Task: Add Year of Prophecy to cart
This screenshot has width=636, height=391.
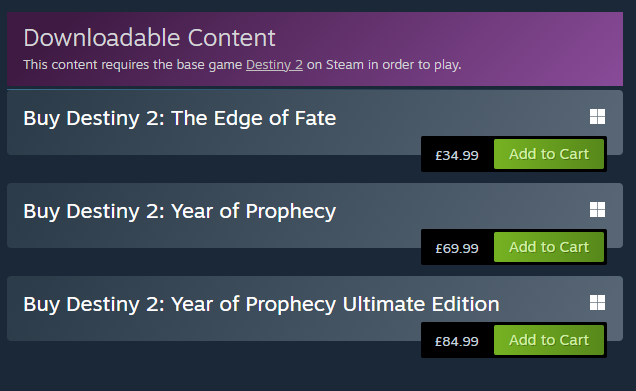Action: click(549, 247)
